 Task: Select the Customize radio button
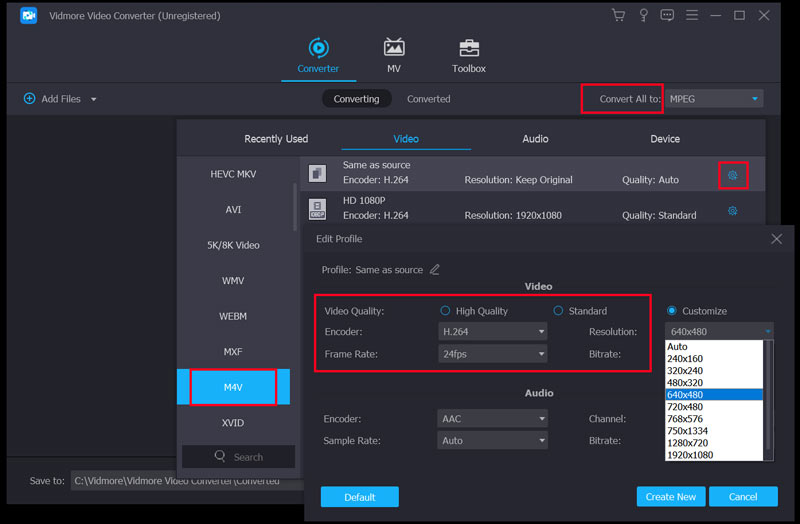click(671, 311)
